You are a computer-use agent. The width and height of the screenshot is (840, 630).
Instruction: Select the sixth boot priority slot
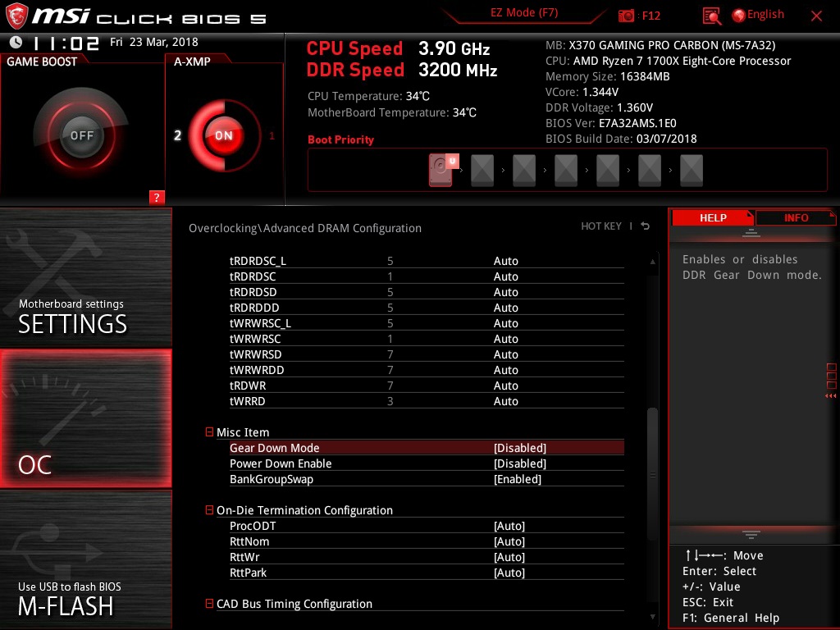[x=650, y=171]
